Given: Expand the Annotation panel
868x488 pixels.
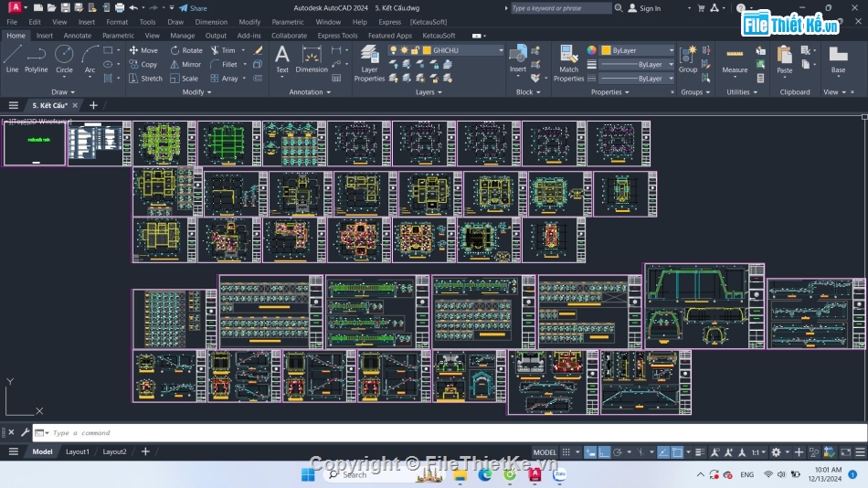Looking at the screenshot, I should pos(310,92).
